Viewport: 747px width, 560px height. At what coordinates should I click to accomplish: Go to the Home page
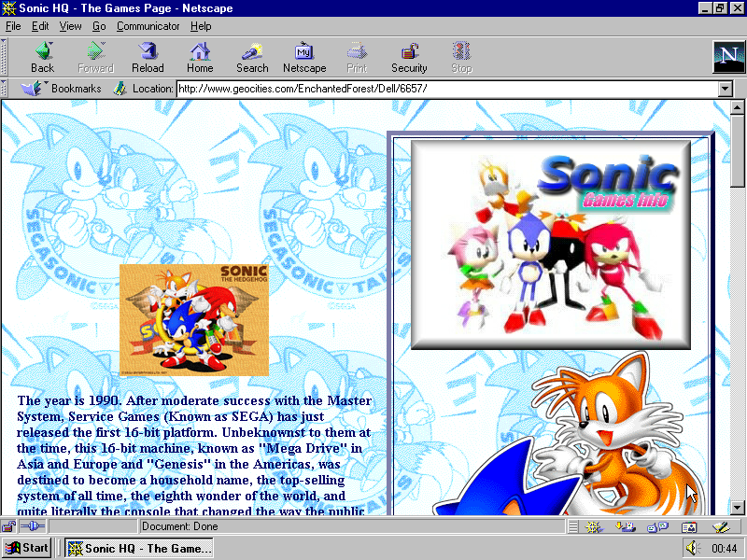200,57
